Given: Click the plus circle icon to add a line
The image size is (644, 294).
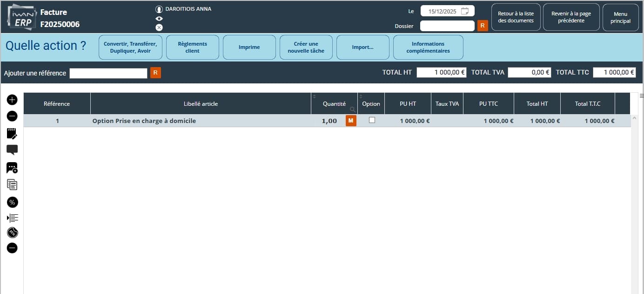Looking at the screenshot, I should 12,100.
